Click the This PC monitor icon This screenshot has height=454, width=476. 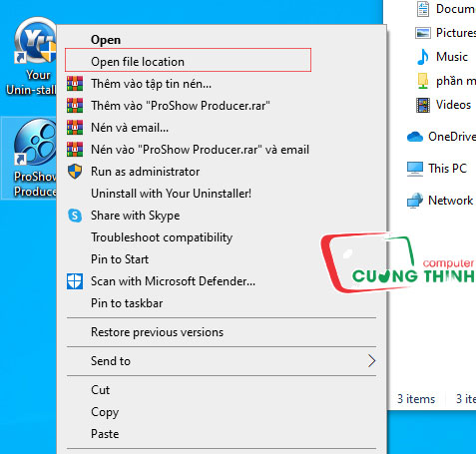click(415, 169)
